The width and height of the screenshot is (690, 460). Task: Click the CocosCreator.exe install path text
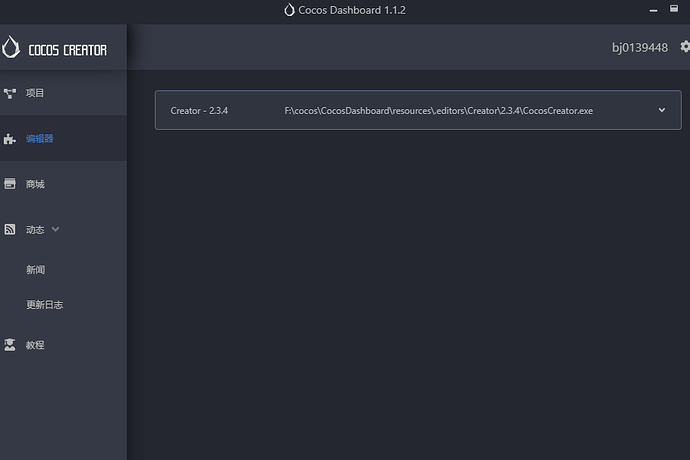point(439,110)
